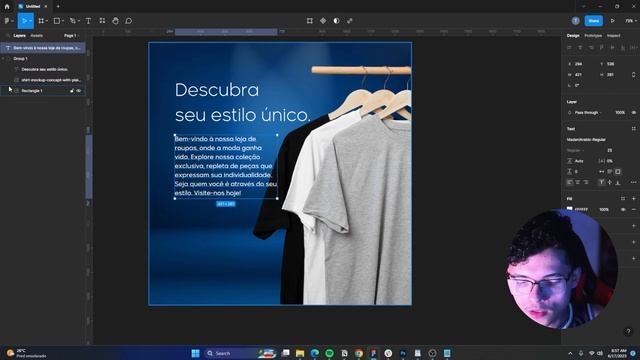Image resolution: width=640 pixels, height=360 pixels.
Task: Open the Windows Start menu
Action: pos(196,353)
